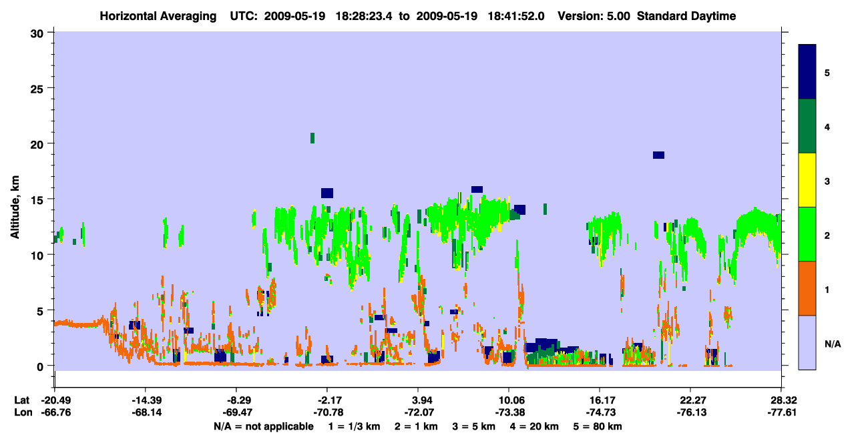868x445 pixels.
Task: Click latitude value -8.29
Action: coord(236,400)
